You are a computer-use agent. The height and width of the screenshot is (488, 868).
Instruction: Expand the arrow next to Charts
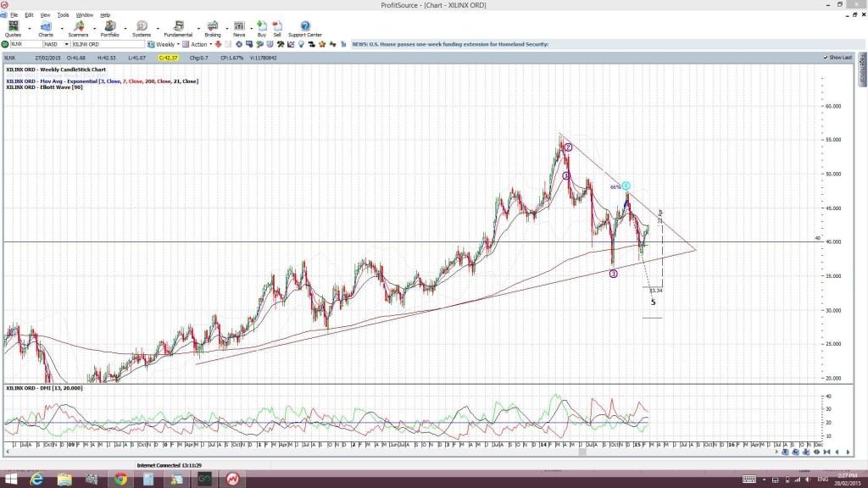click(x=61, y=28)
